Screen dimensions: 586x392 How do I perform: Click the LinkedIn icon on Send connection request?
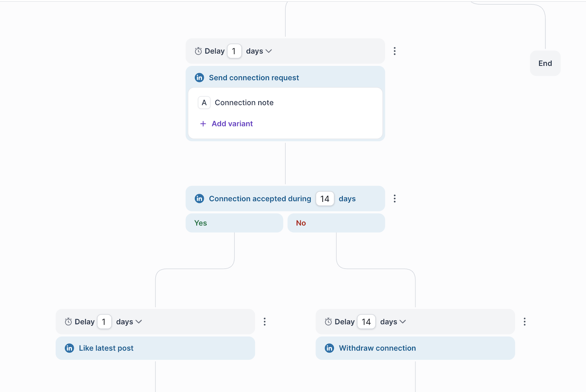tap(199, 77)
